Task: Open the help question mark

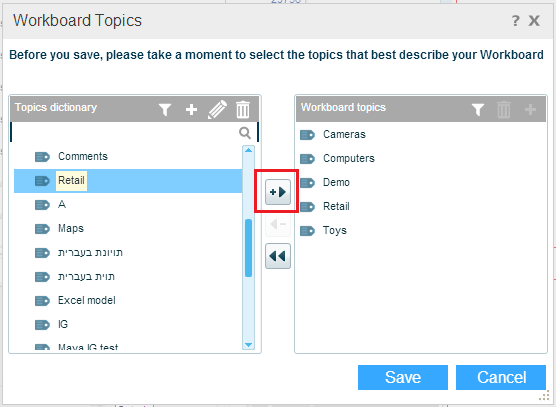Action: [516, 21]
